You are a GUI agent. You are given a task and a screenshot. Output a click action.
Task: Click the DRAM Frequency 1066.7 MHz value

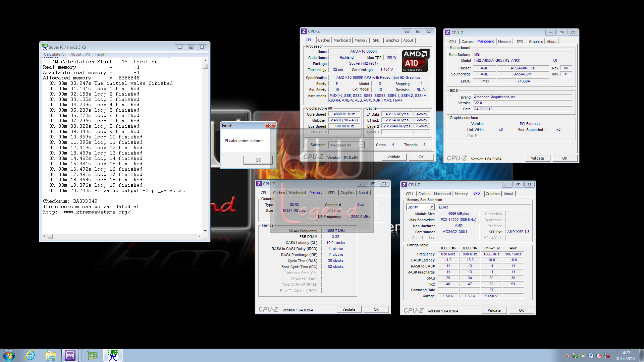pos(335,231)
